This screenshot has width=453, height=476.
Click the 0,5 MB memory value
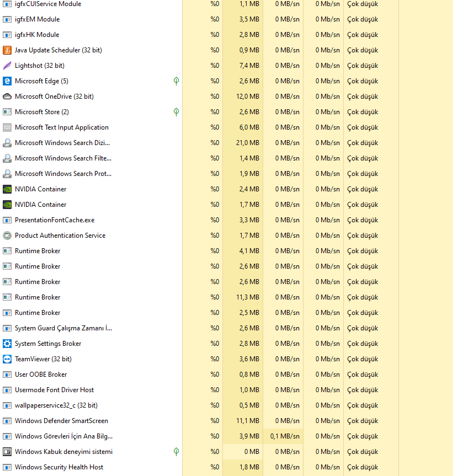249,405
